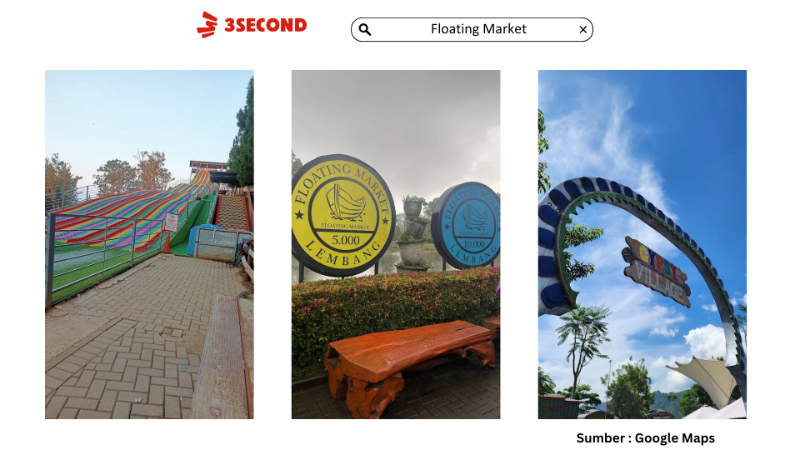The width and height of the screenshot is (800, 450).
Task: Click the Sumber : Google Maps caption
Action: (645, 438)
